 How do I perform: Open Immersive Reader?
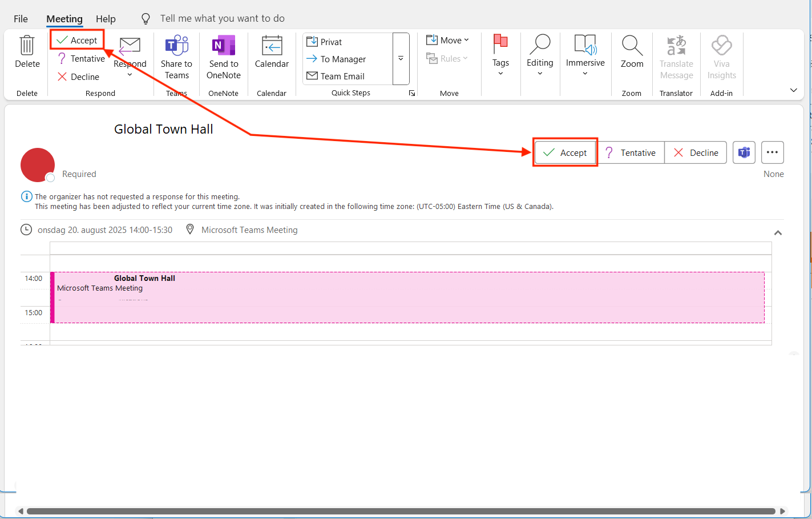point(585,54)
